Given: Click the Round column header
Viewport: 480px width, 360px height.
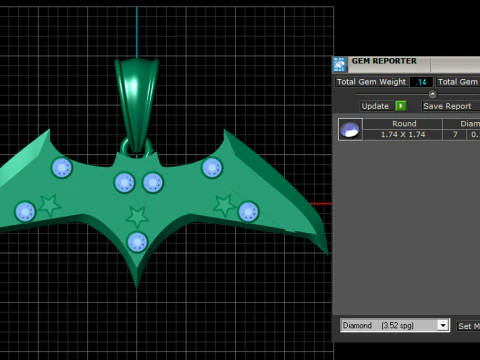Looking at the screenshot, I should tap(403, 124).
